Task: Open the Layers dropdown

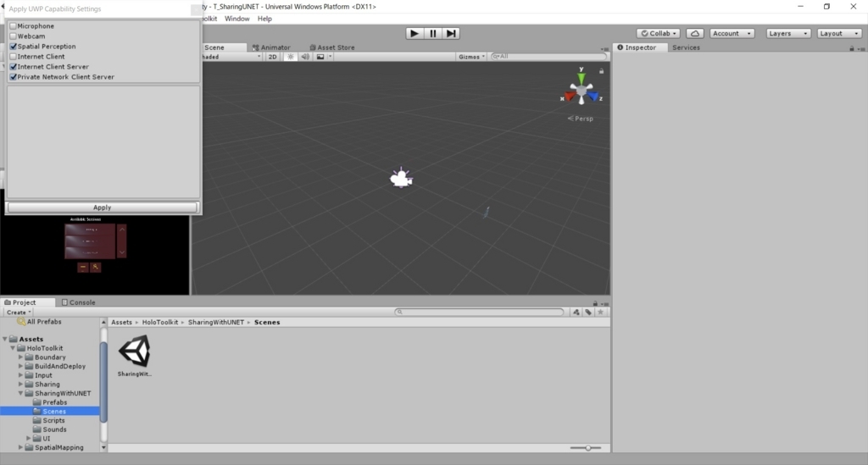Action: coord(788,33)
